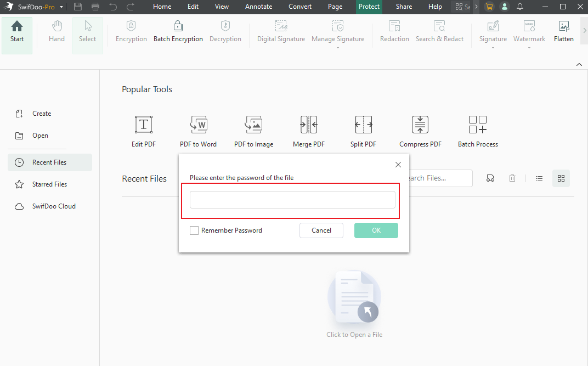Image resolution: width=588 pixels, height=366 pixels.
Task: Switch to the Annotate tab
Action: (x=258, y=7)
